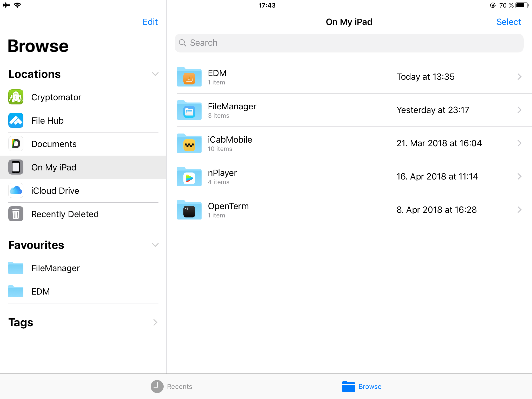This screenshot has width=532, height=399.
Task: Switch to the Recents tab
Action: coord(171,387)
